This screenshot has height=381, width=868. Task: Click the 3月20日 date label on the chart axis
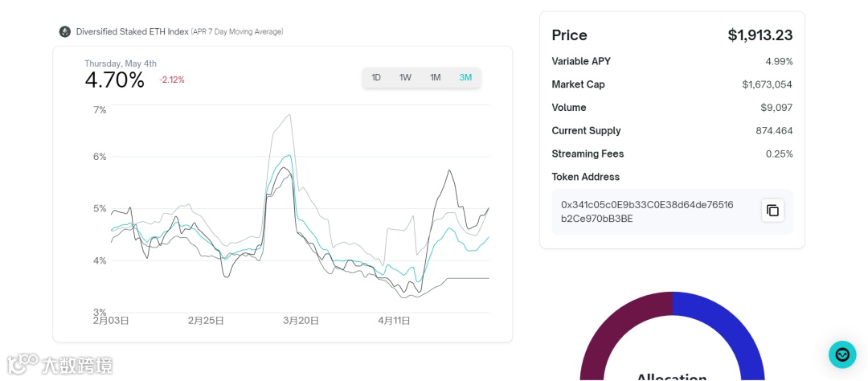click(x=301, y=321)
